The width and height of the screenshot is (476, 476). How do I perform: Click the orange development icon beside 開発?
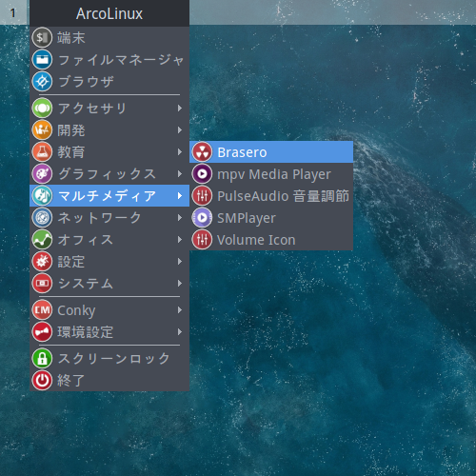42,129
